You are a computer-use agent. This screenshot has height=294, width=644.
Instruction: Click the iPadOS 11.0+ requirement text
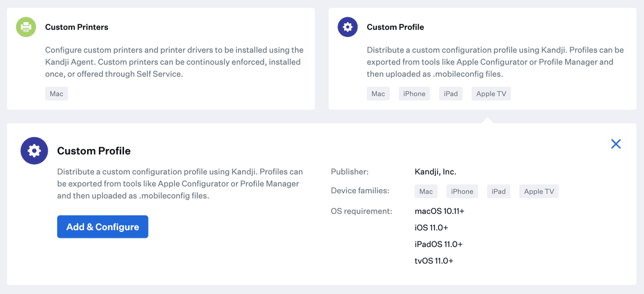[x=439, y=245]
